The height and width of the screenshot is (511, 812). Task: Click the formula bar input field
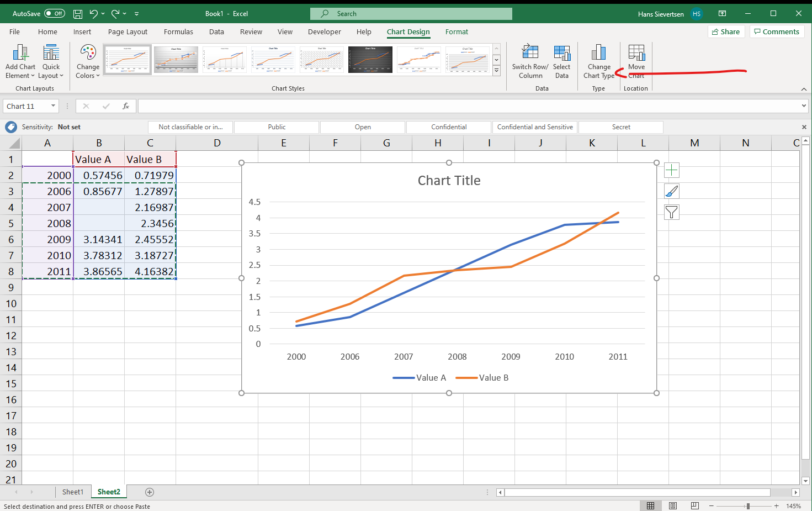click(x=468, y=106)
